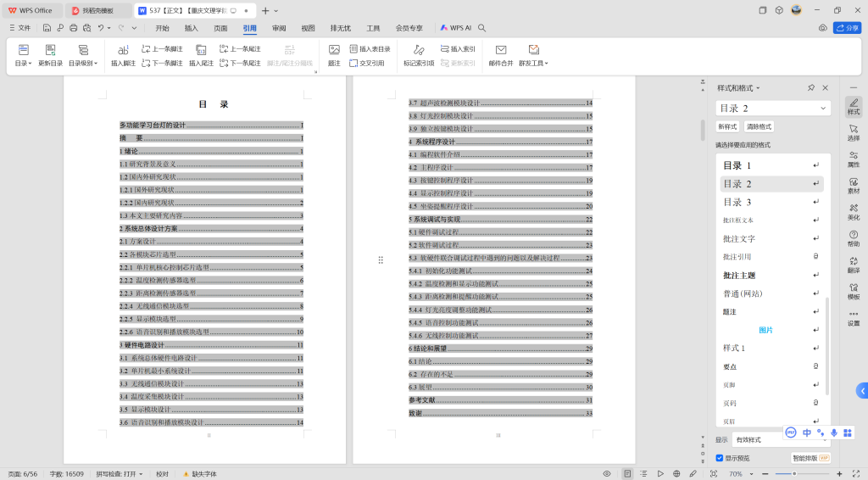Click Mark Index Entry (标记索引项) icon
Viewport: 868px width, 480px height.
[418, 50]
